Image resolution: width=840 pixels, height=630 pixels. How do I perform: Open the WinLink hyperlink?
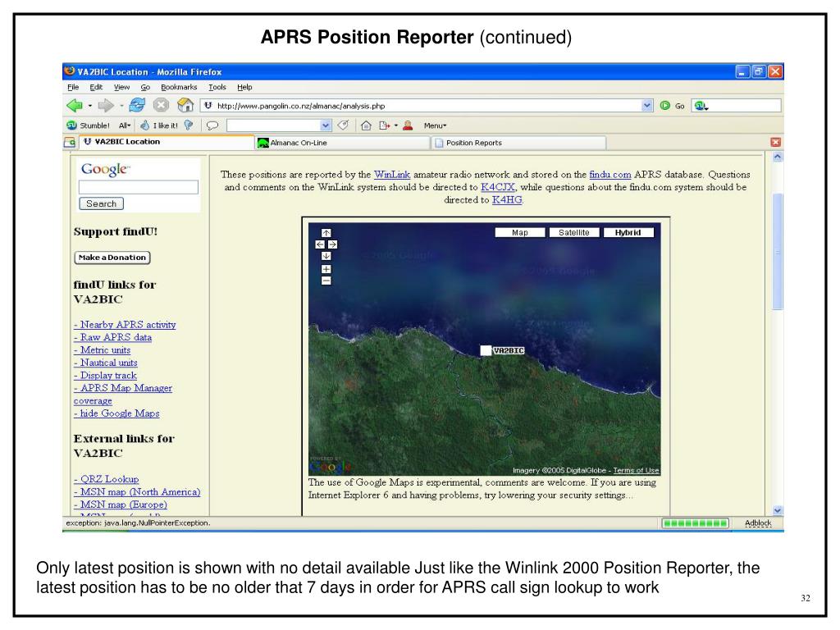click(x=392, y=175)
